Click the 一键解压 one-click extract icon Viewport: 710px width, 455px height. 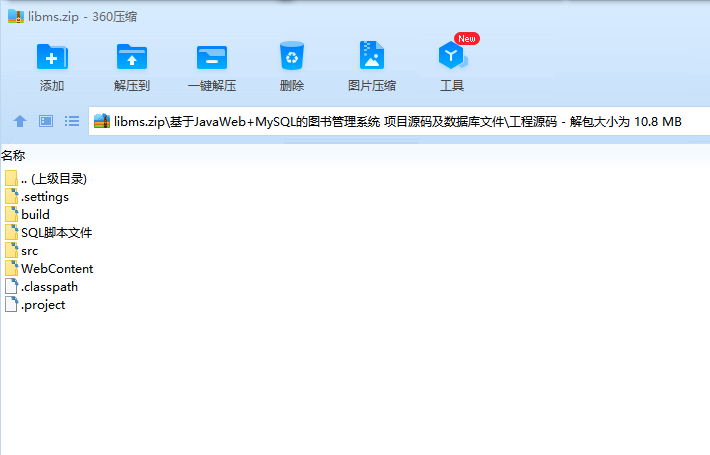[x=212, y=57]
